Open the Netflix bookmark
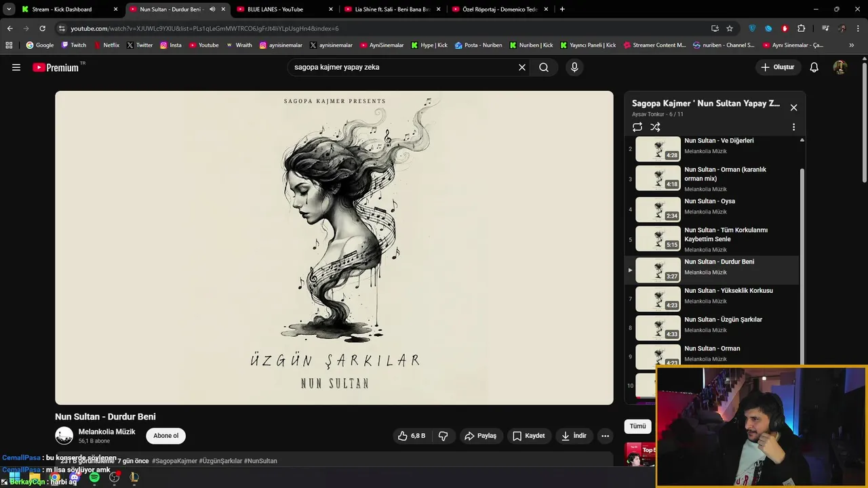The height and width of the screenshot is (488, 868). pos(106,45)
